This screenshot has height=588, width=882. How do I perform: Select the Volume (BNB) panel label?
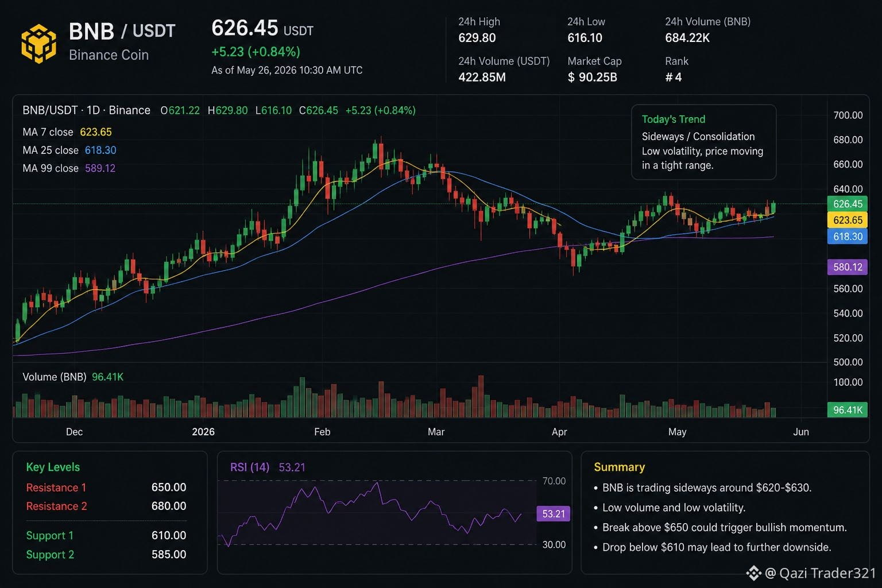tap(54, 377)
